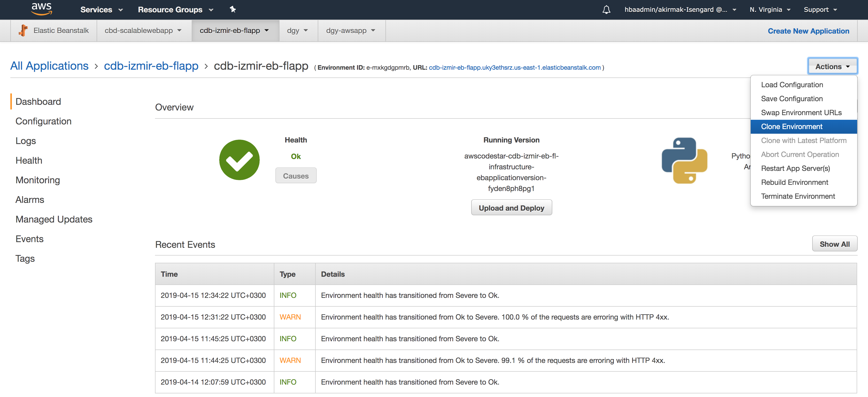The height and width of the screenshot is (397, 868).
Task: Click the Actions dropdown button
Action: point(832,67)
